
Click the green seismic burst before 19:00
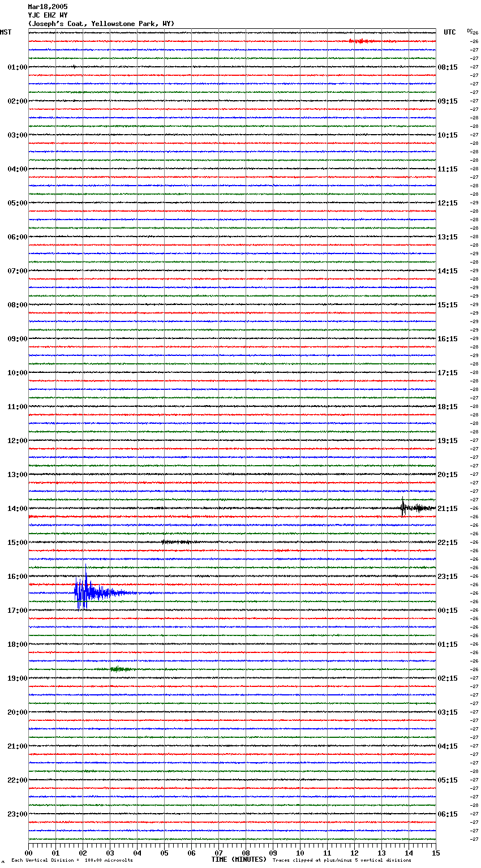121,669
